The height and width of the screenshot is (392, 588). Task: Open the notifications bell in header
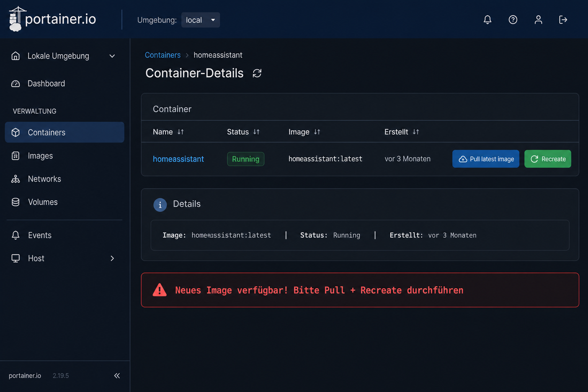tap(487, 20)
